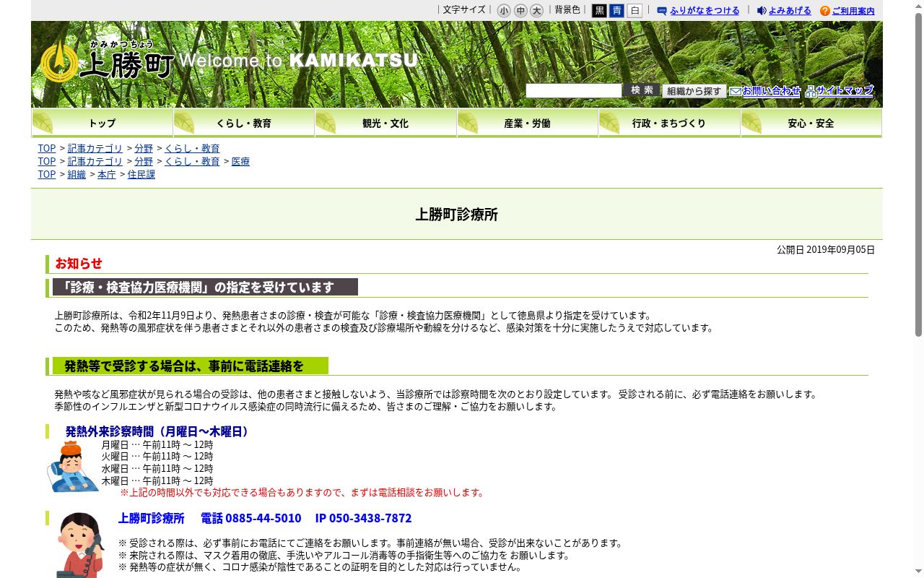This screenshot has width=924, height=578.
Task: Open サイトマップ sitemap link
Action: [840, 91]
